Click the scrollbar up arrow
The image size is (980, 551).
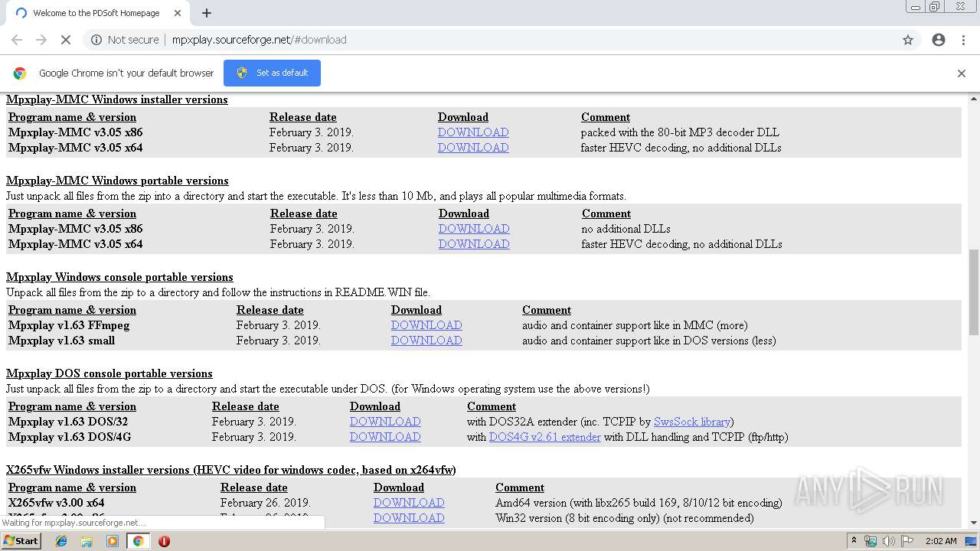click(974, 98)
